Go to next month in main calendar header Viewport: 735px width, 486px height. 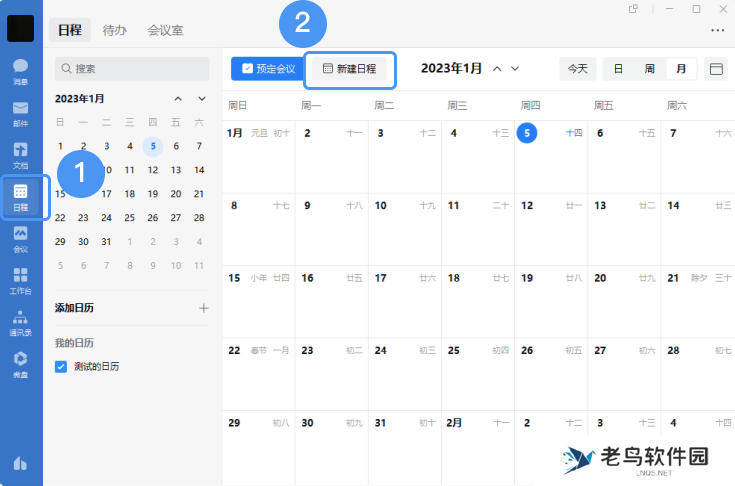[515, 68]
